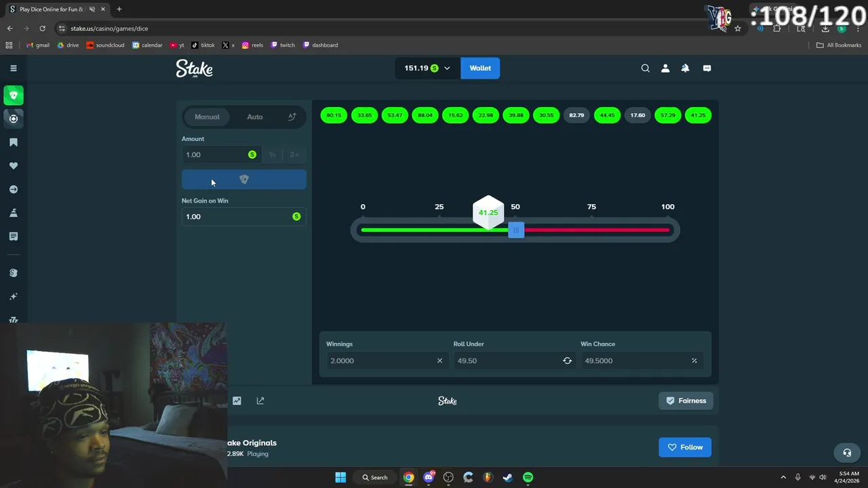Viewport: 868px width, 488px height.
Task: Click the blue dice slider handle
Action: pyautogui.click(x=516, y=230)
